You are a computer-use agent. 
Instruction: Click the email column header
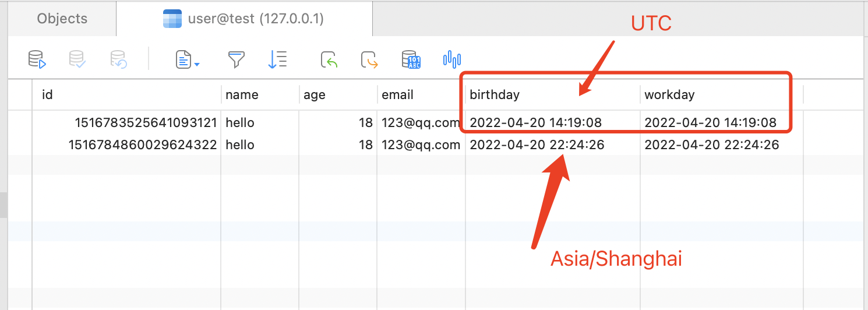click(397, 94)
